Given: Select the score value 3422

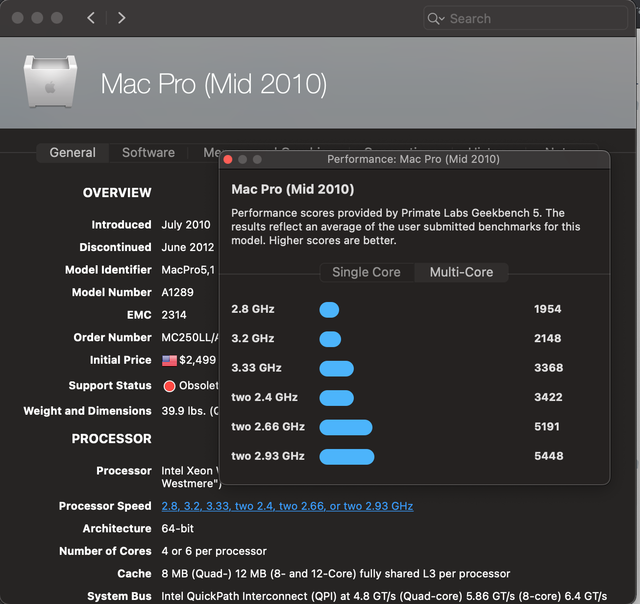Looking at the screenshot, I should pyautogui.click(x=548, y=397).
